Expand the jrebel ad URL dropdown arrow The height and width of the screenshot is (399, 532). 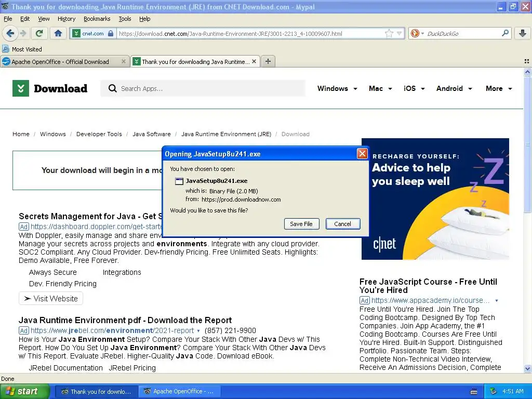tap(198, 331)
